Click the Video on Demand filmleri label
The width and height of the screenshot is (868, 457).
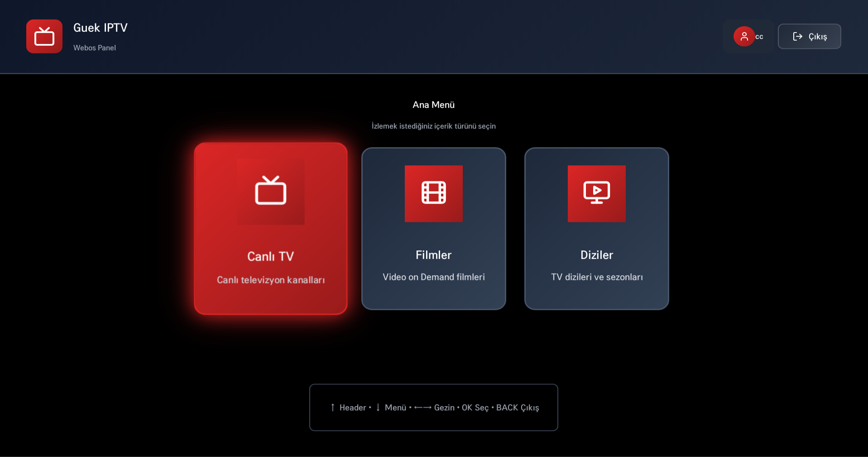point(433,277)
